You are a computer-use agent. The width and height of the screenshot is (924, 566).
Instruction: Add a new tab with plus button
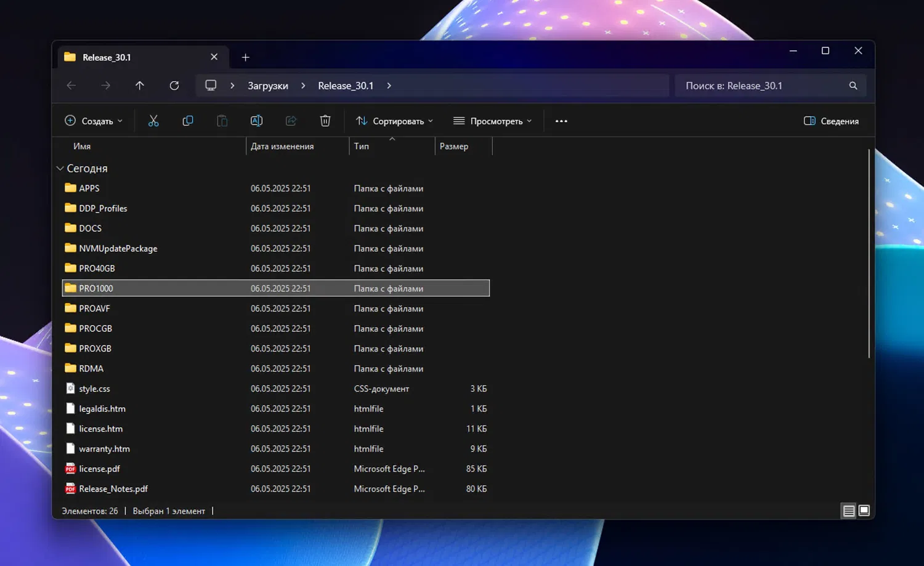click(245, 57)
